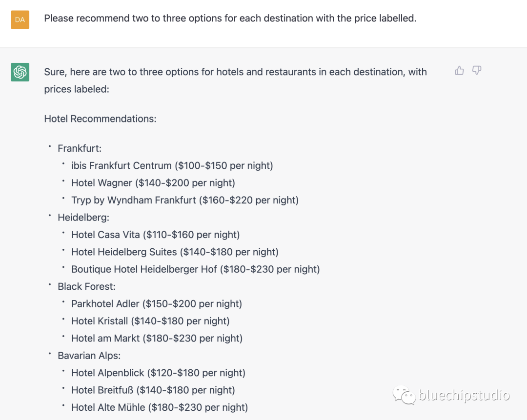Click the thumbs up feedback icon
The width and height of the screenshot is (527, 420).
click(459, 71)
